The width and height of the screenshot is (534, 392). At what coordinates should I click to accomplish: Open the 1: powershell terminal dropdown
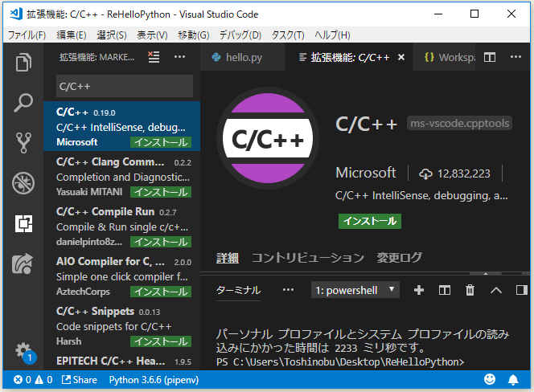355,290
